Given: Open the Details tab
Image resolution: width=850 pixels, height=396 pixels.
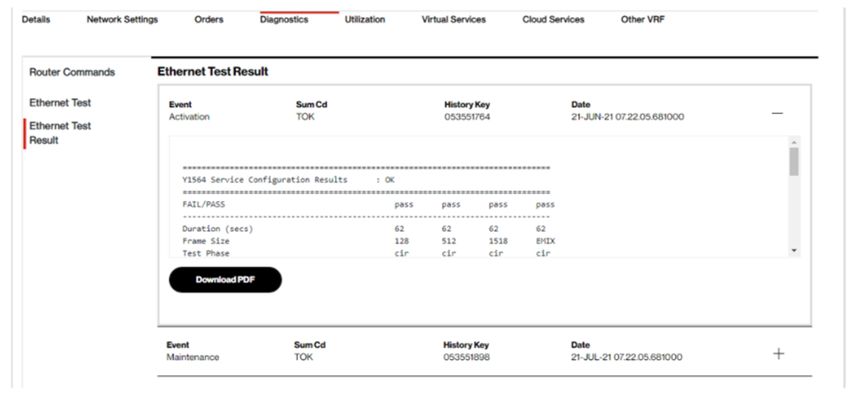Looking at the screenshot, I should pyautogui.click(x=36, y=20).
